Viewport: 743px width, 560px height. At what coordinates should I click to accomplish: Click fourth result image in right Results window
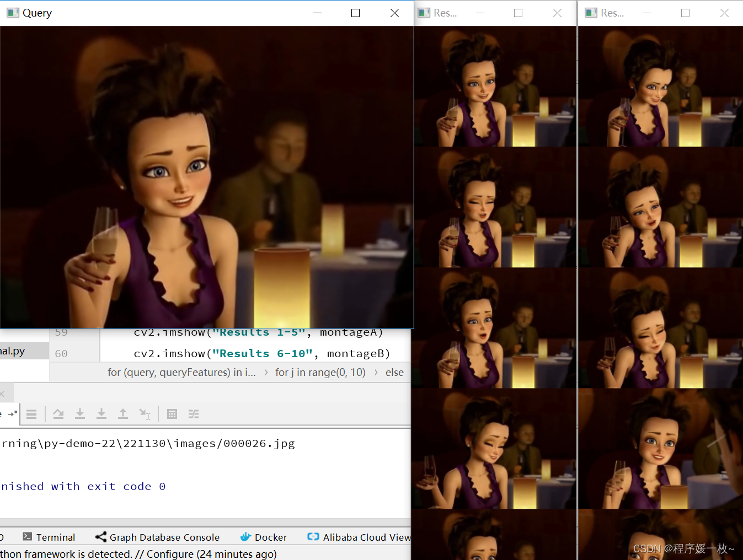(x=660, y=449)
